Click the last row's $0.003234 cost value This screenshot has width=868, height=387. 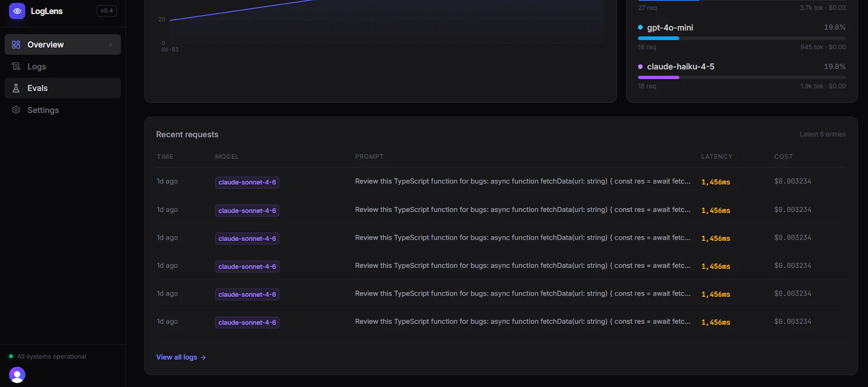tap(793, 321)
